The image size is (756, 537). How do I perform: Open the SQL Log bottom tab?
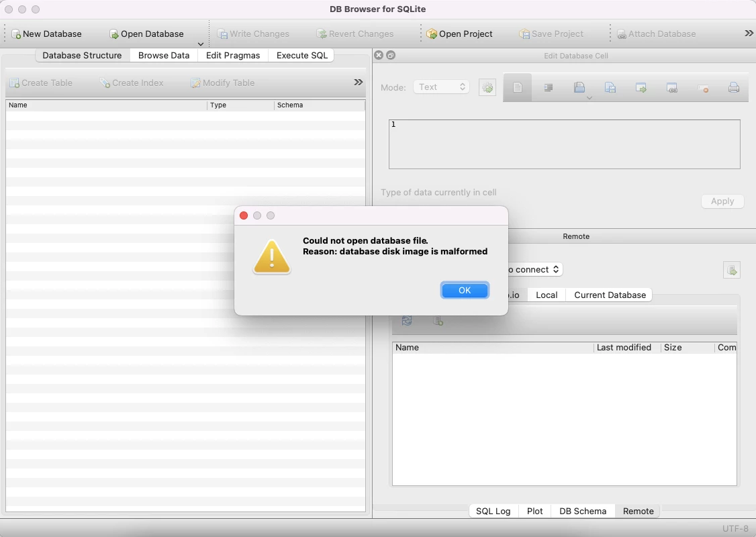pyautogui.click(x=493, y=511)
